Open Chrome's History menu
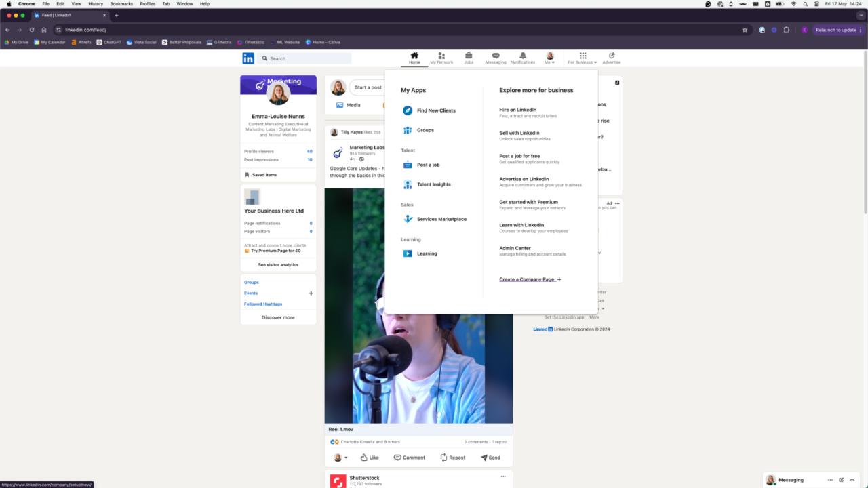Image resolution: width=868 pixels, height=488 pixels. pyautogui.click(x=95, y=3)
